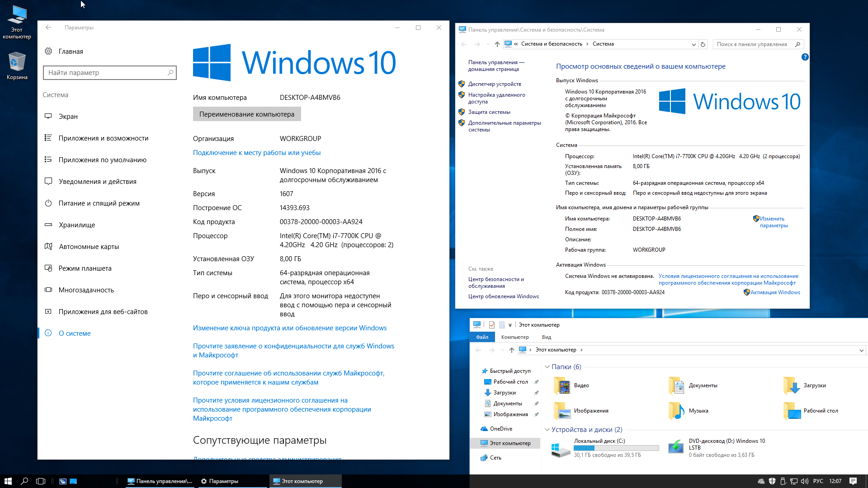Click Подключение к месту работы или учебы
Screen dimensions: 868x488
click(257, 153)
